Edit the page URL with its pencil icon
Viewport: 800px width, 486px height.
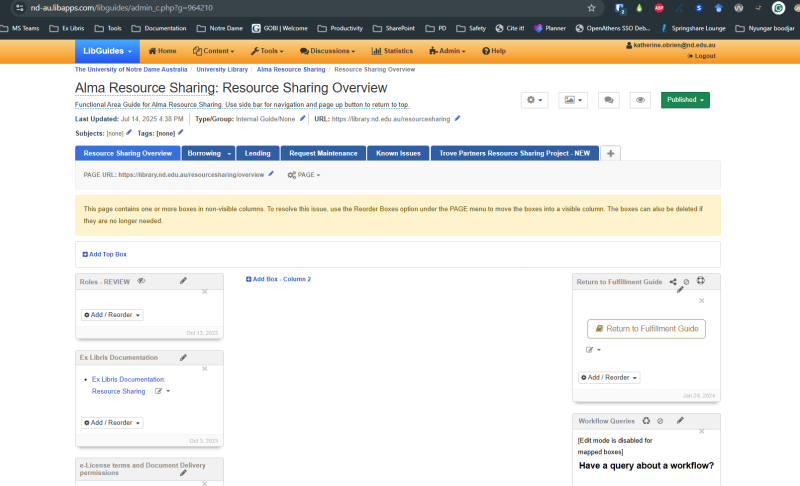tap(271, 174)
